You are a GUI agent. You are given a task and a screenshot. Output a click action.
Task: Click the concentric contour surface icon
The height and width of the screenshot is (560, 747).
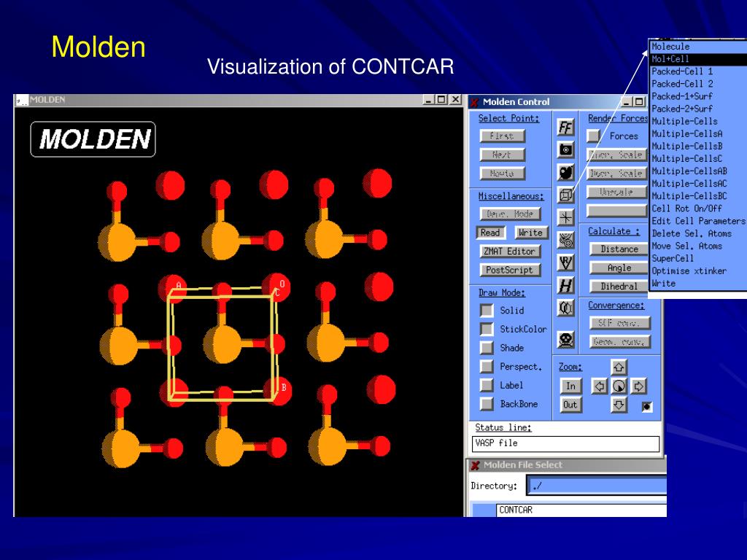[x=565, y=241]
